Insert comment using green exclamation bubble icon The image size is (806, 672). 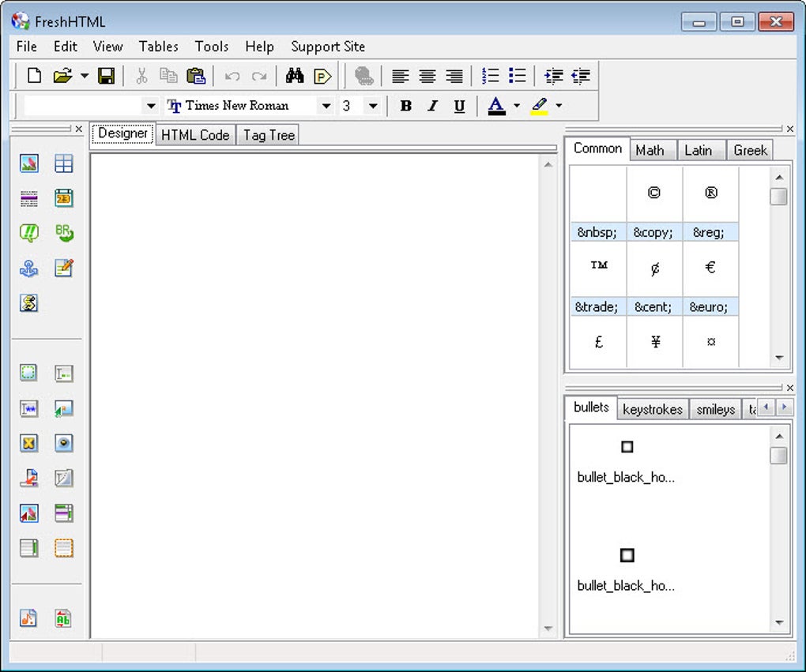click(x=28, y=233)
